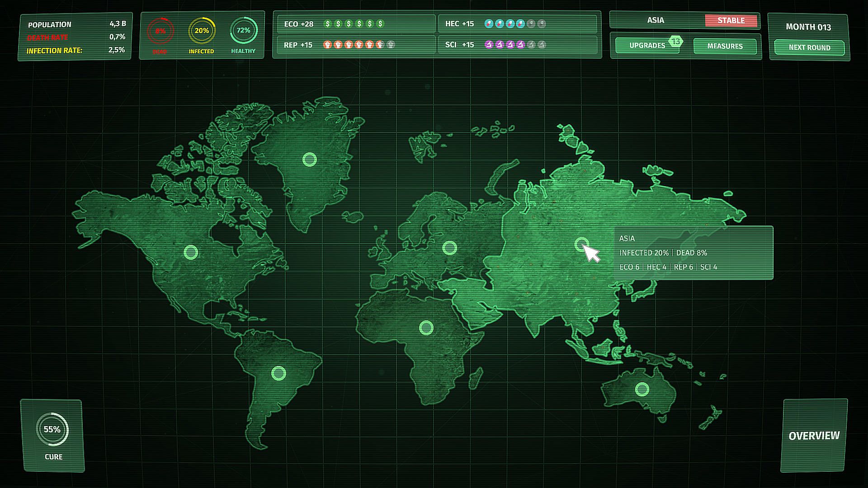Image resolution: width=868 pixels, height=488 pixels.
Task: Select the Greenland region marker circle
Action: point(310,160)
